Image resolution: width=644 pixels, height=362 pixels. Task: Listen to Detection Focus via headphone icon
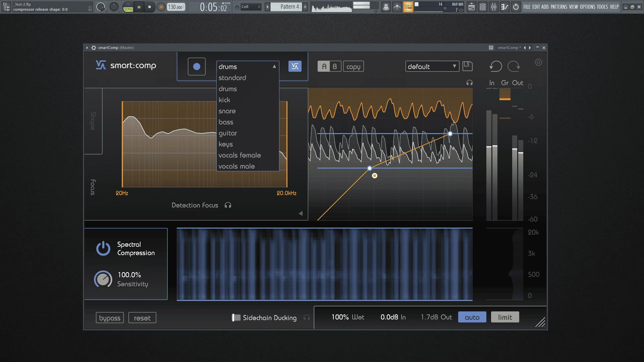point(228,205)
